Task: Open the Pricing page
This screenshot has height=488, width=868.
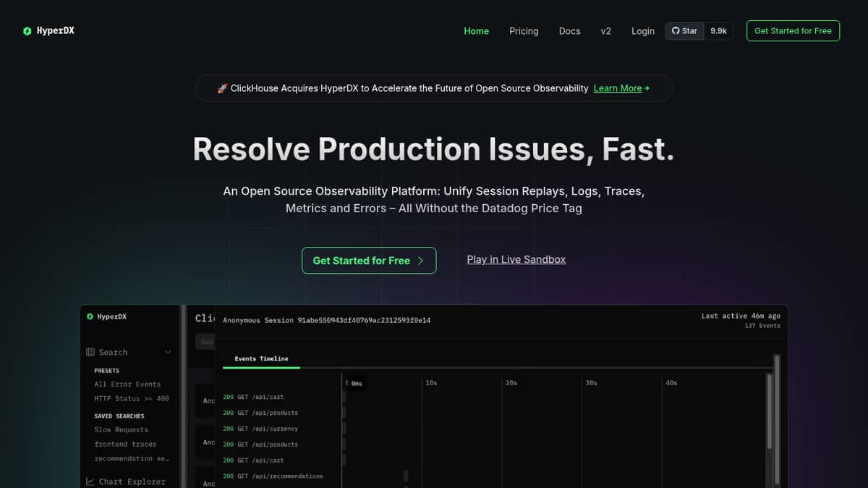Action: coord(524,31)
